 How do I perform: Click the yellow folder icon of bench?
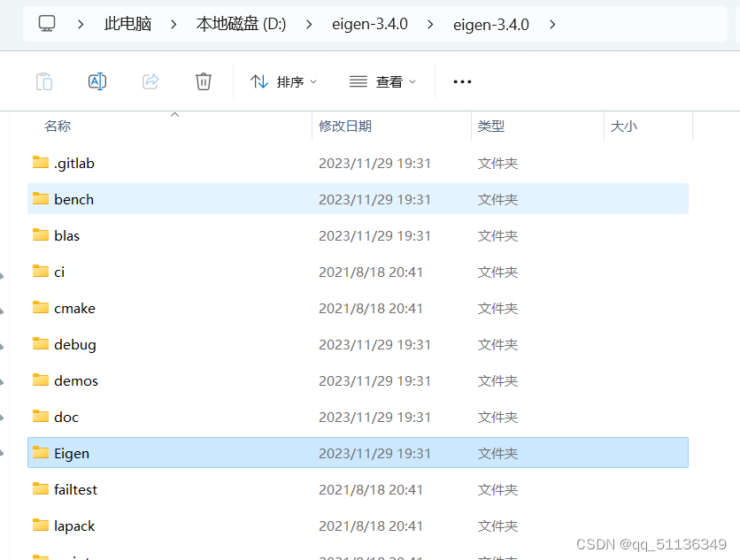coord(41,199)
